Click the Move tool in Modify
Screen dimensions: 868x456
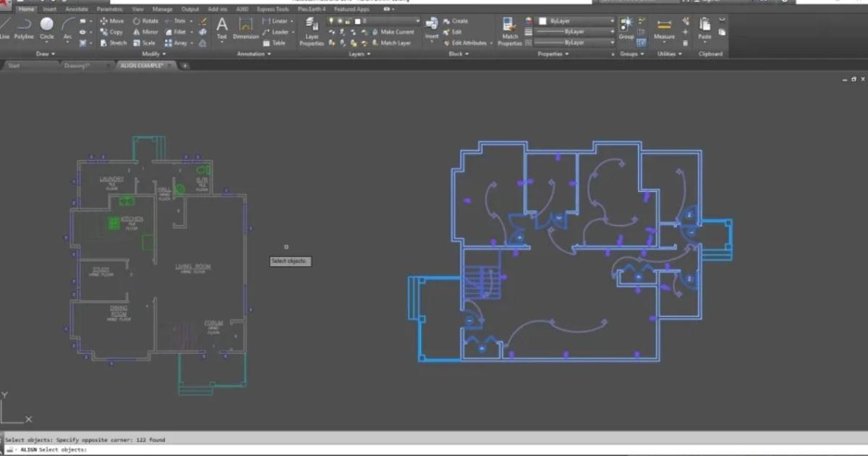pyautogui.click(x=111, y=21)
